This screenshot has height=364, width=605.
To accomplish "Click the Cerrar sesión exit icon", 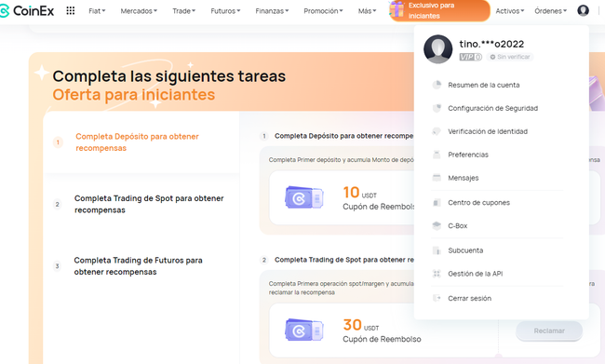I will click(x=437, y=298).
